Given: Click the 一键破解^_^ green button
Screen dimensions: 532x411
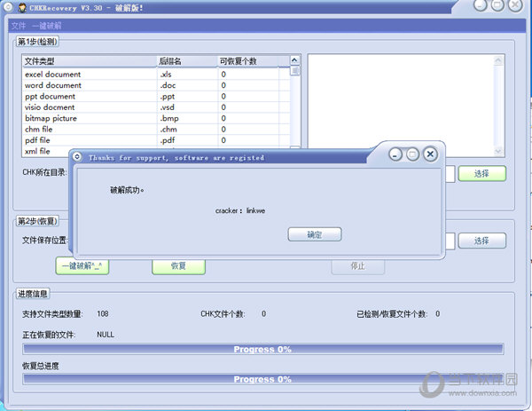Looking at the screenshot, I should pos(82,265).
